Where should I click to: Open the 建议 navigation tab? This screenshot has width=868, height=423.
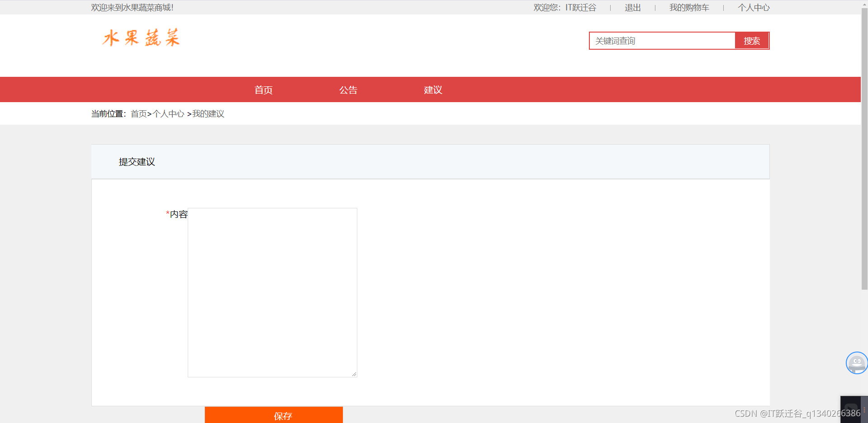pyautogui.click(x=433, y=90)
